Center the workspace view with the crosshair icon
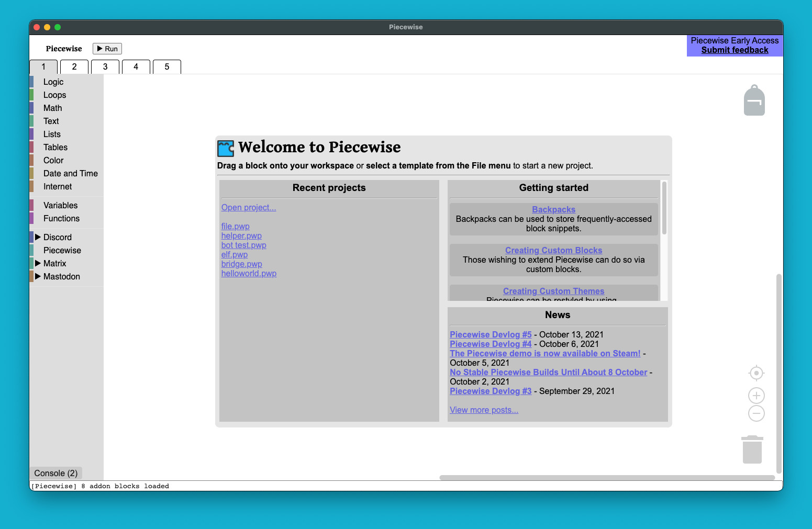The height and width of the screenshot is (529, 812). click(x=756, y=373)
